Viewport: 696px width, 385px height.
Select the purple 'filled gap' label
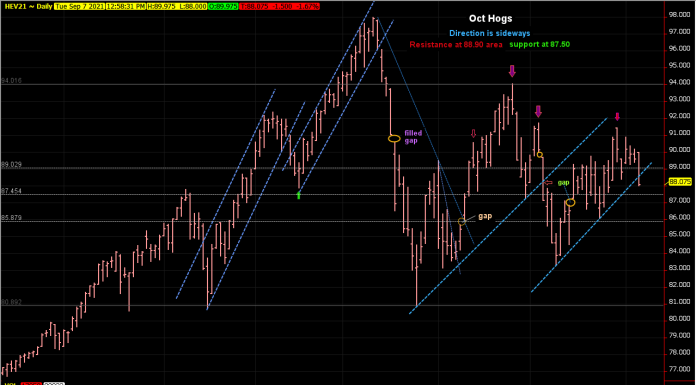click(413, 136)
